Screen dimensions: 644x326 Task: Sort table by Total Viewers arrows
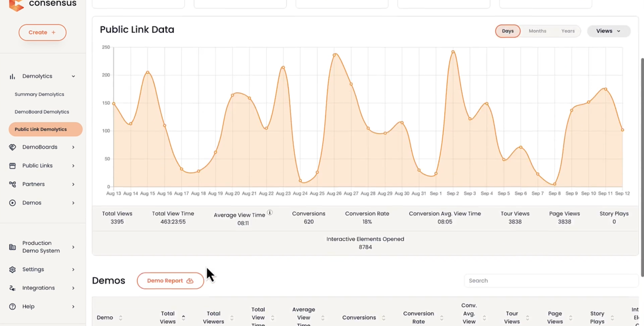click(232, 318)
